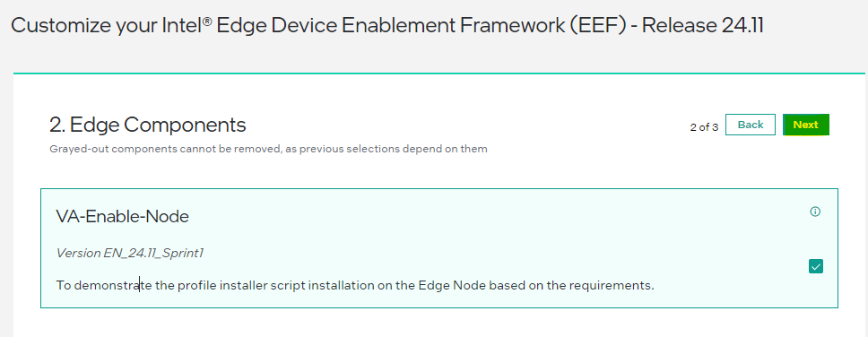Click the profile installer description text
The image size is (868, 337).
(355, 286)
